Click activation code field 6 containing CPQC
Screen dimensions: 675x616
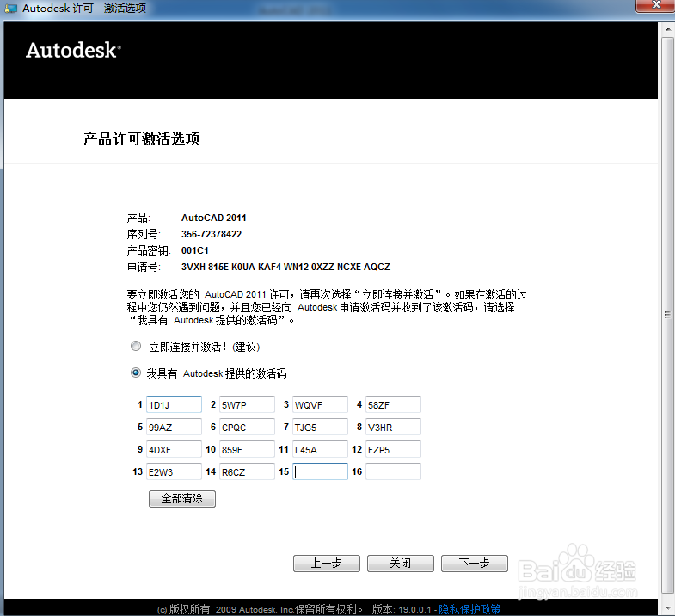[247, 427]
